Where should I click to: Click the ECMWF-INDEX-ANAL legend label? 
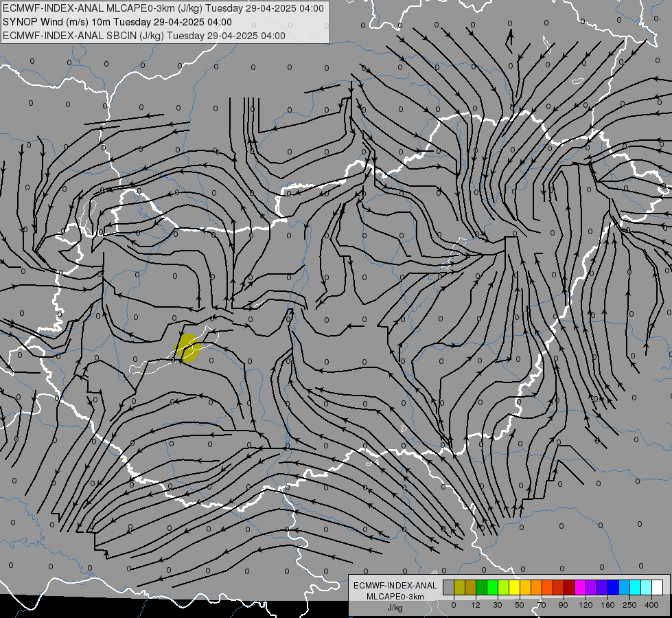tap(395, 586)
